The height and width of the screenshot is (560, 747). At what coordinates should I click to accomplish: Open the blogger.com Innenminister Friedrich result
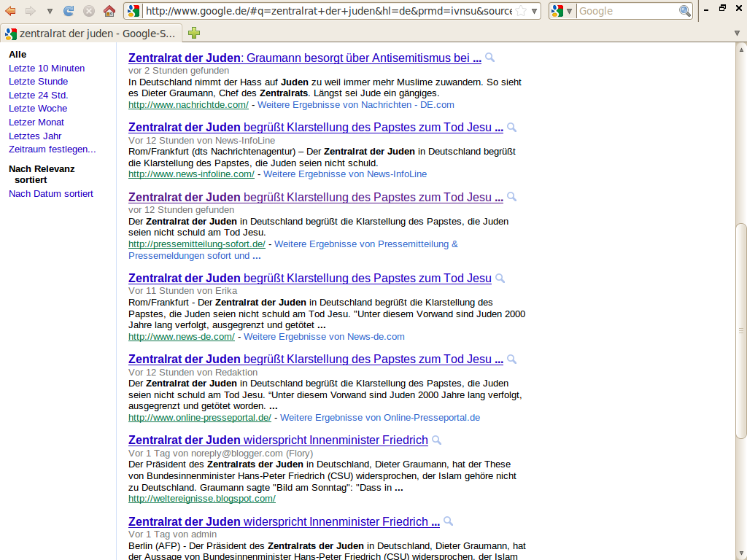[278, 440]
